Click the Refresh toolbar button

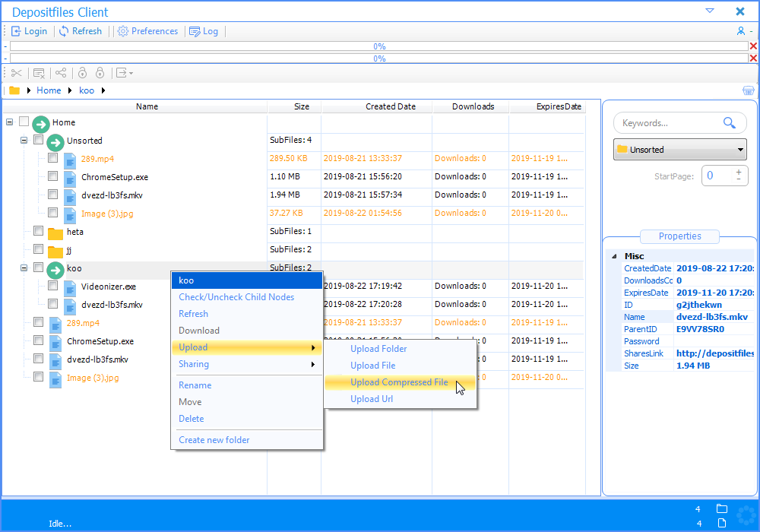point(81,31)
